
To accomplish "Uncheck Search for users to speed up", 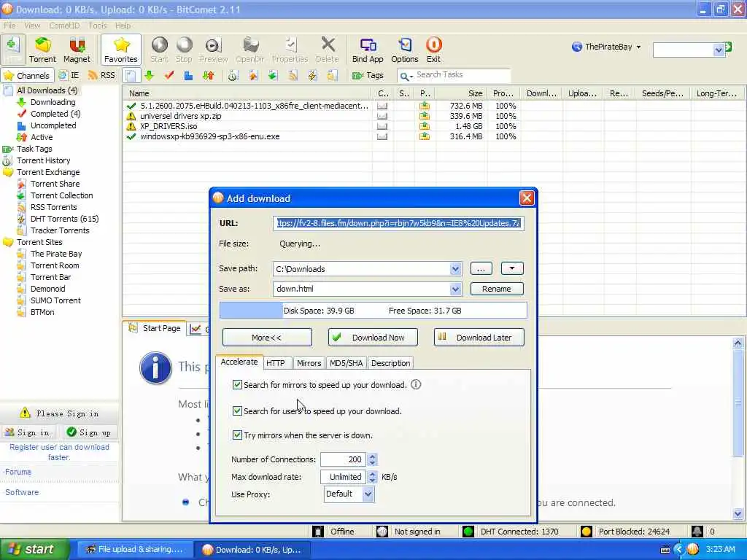I will [x=237, y=411].
